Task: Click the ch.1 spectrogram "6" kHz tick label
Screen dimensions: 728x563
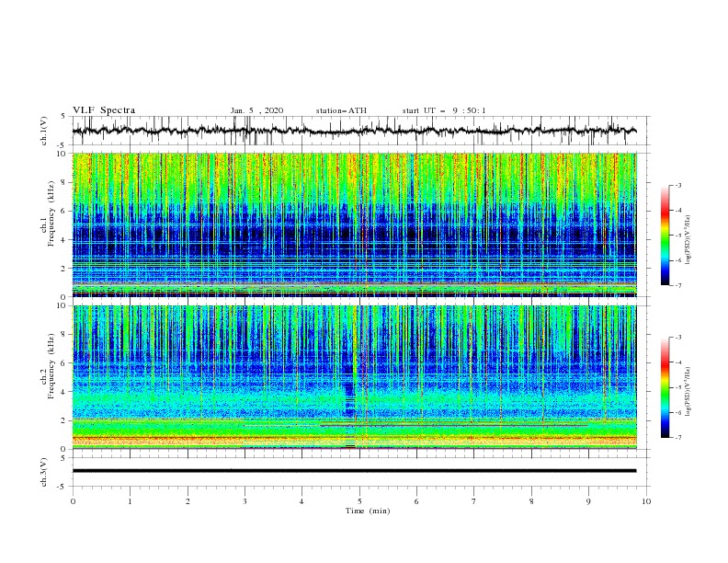Action: (x=64, y=211)
